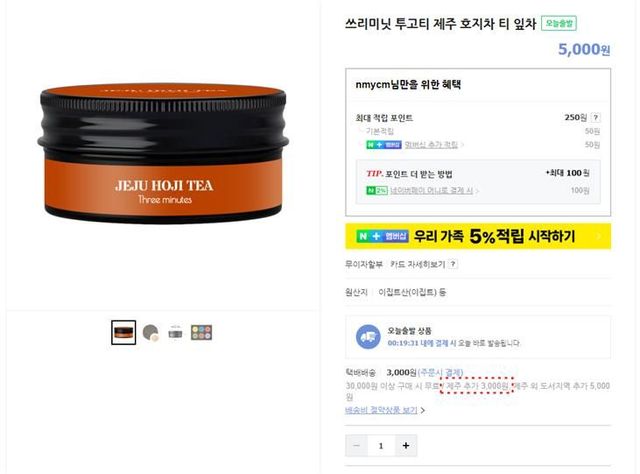Click the N+ membership badge in yellow banner
Screen dimensions: 640x474
pos(382,236)
